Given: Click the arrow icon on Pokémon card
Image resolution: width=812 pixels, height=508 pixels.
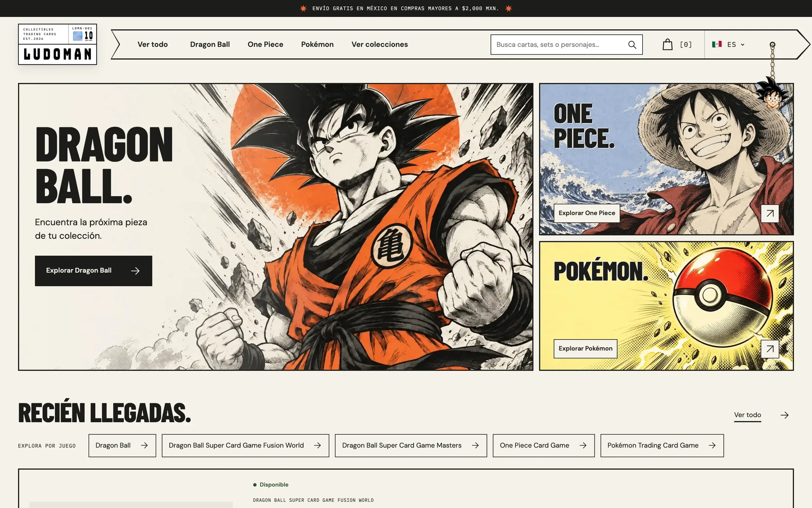Looking at the screenshot, I should coord(770,349).
